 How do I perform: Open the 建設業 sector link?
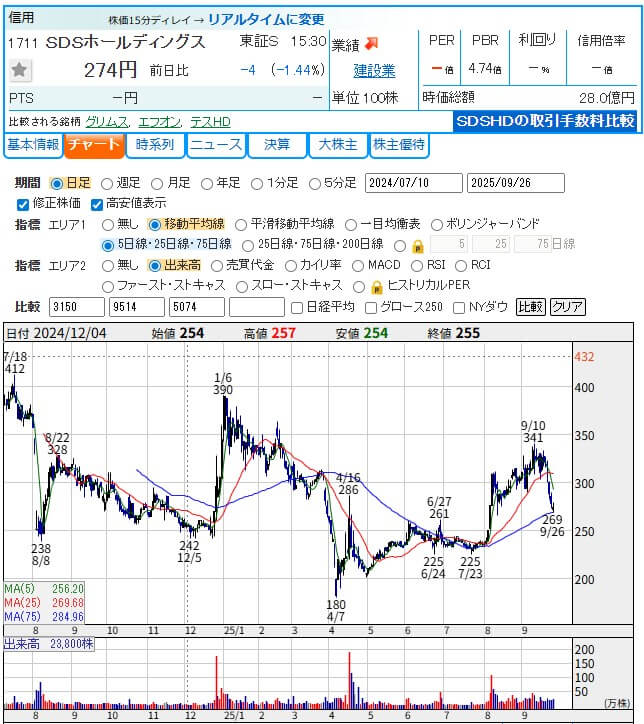[374, 71]
